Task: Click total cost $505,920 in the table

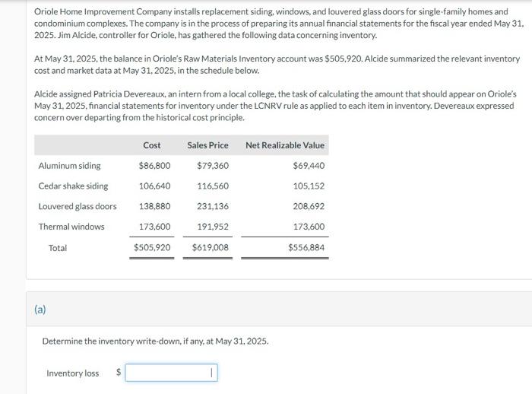Action: point(152,247)
